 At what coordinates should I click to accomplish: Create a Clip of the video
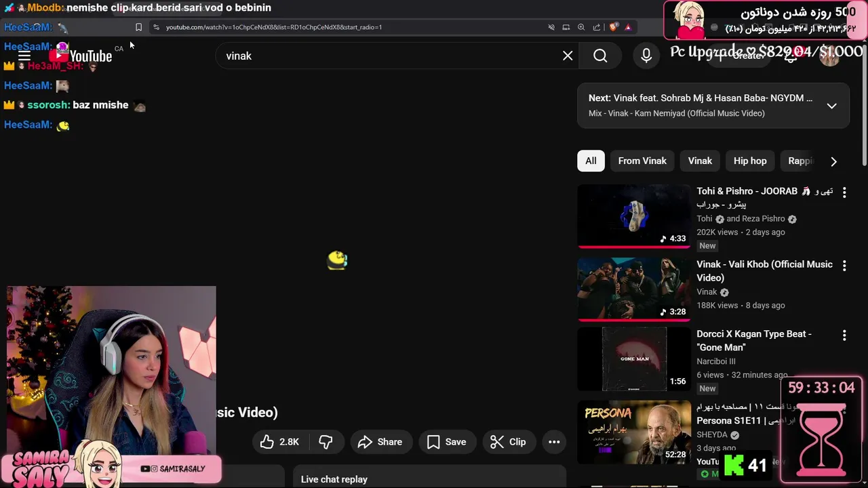click(x=509, y=442)
